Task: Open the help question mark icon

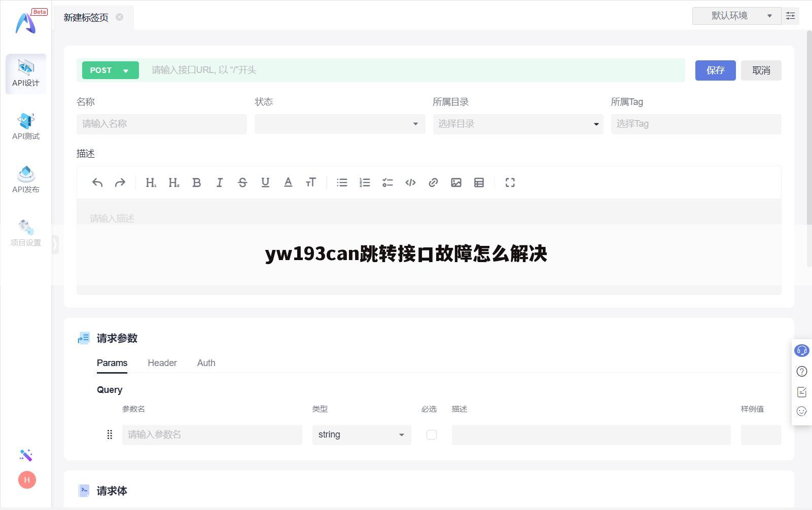Action: (x=802, y=371)
